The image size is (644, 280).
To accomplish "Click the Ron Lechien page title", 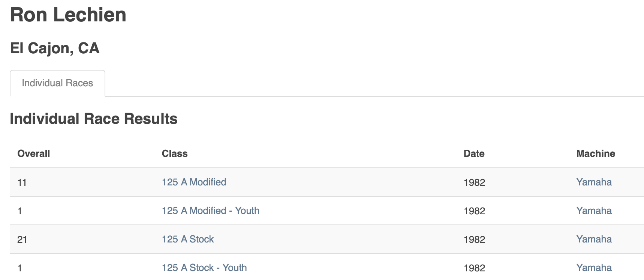I will pos(68,15).
